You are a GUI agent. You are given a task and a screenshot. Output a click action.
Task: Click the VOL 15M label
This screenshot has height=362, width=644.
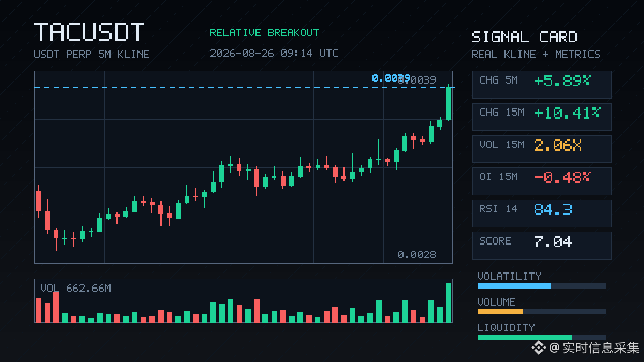click(502, 145)
